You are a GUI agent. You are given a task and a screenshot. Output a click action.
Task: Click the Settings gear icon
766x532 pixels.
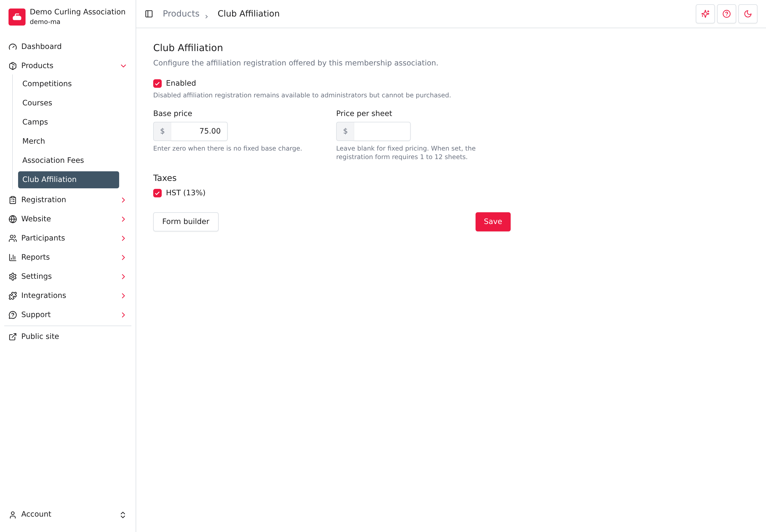[x=13, y=276]
